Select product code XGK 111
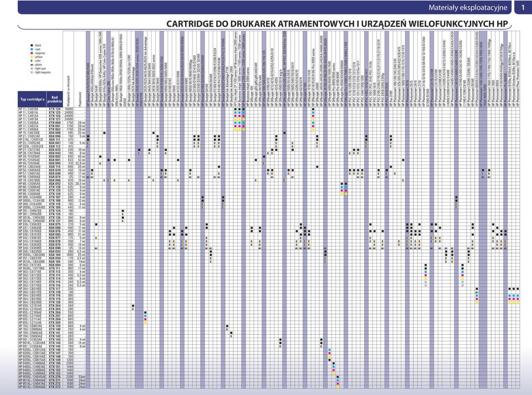 [54, 139]
